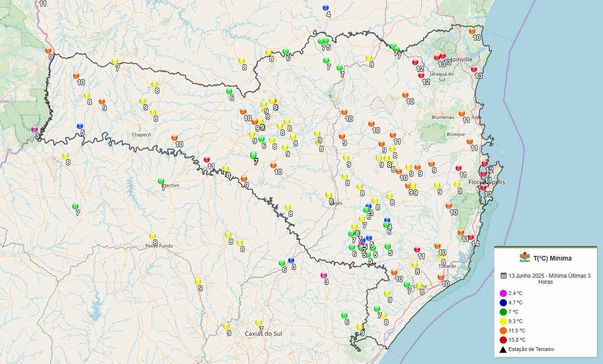
Task: Click the T(°C) Mínima legend title
Action: pos(552,258)
